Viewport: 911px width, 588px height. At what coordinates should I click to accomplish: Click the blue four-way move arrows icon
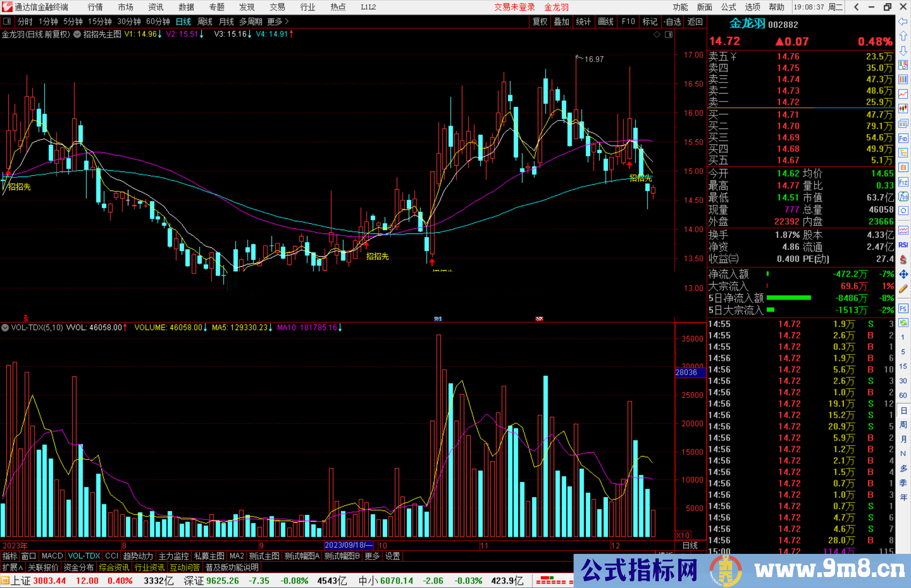pyautogui.click(x=903, y=274)
